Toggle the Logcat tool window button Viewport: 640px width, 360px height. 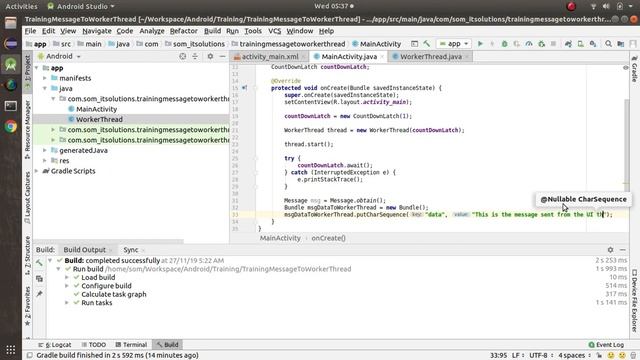55,345
